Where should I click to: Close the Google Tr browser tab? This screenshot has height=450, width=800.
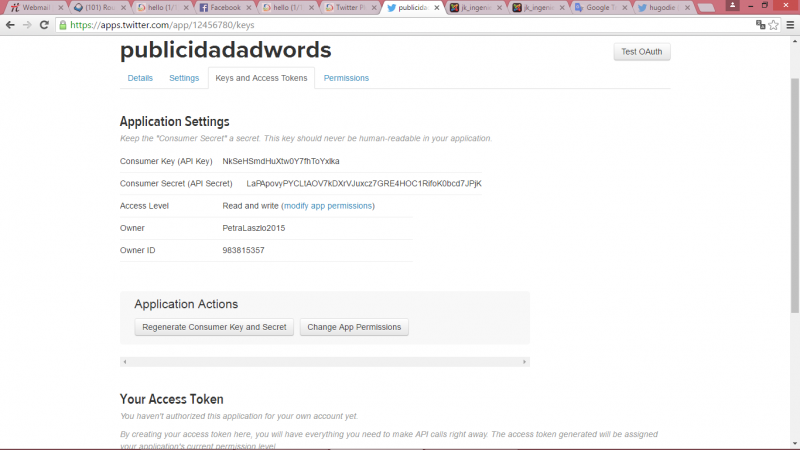click(625, 8)
